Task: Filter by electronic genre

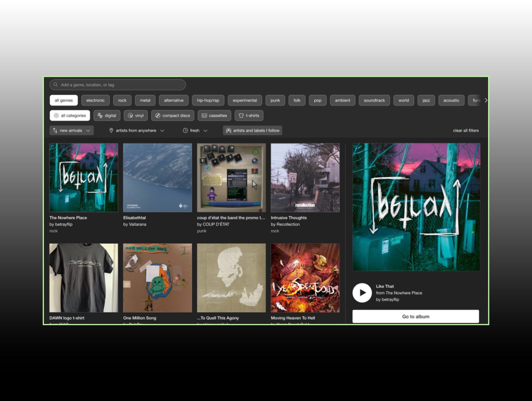Action: (95, 100)
